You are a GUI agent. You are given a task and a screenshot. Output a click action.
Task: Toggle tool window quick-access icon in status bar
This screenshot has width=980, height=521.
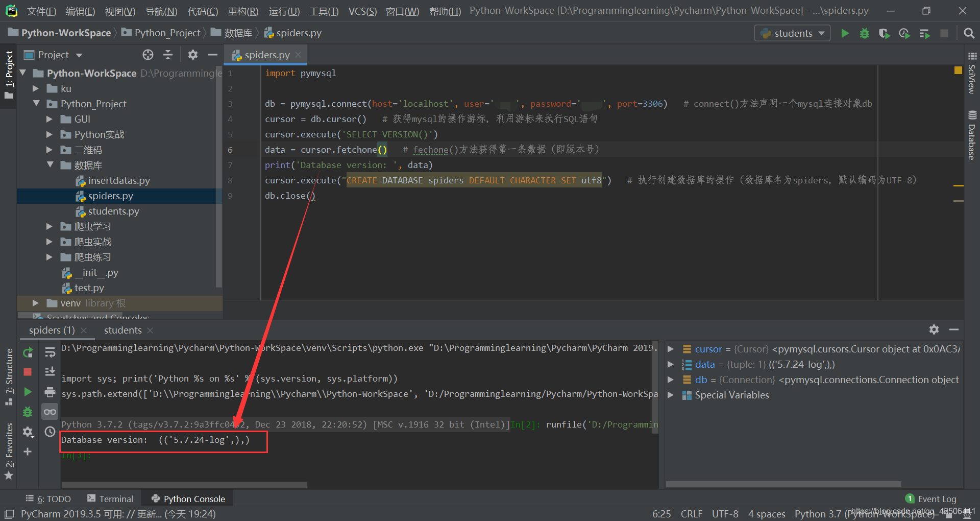(9, 514)
